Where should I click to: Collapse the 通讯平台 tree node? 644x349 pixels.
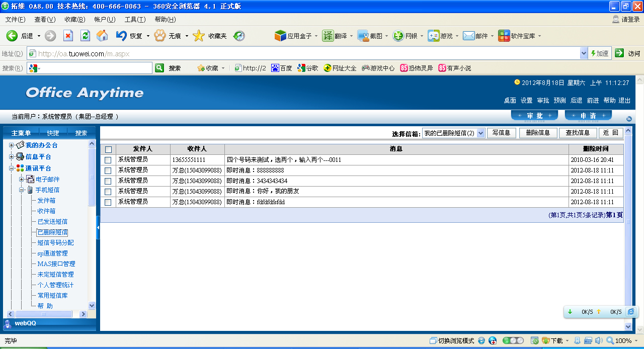tap(12, 168)
